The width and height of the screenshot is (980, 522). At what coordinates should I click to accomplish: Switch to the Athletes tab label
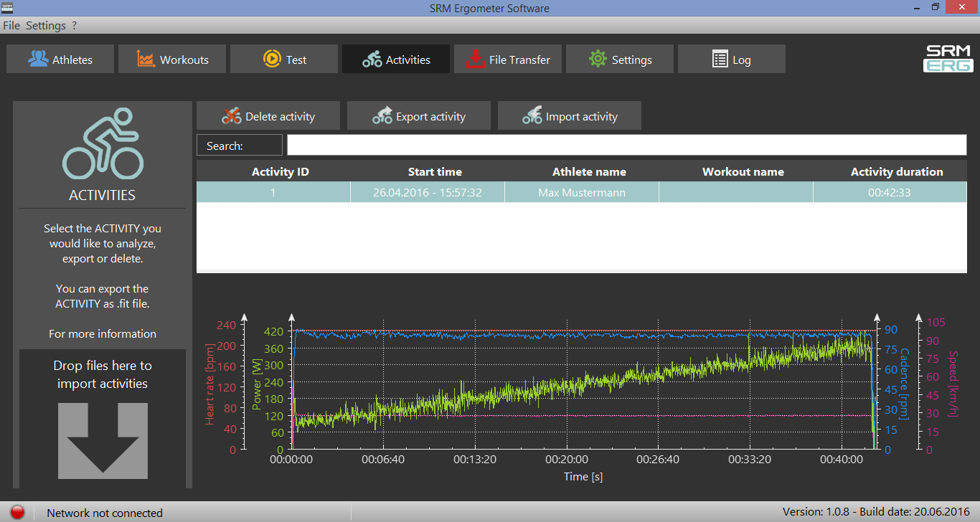(72, 60)
